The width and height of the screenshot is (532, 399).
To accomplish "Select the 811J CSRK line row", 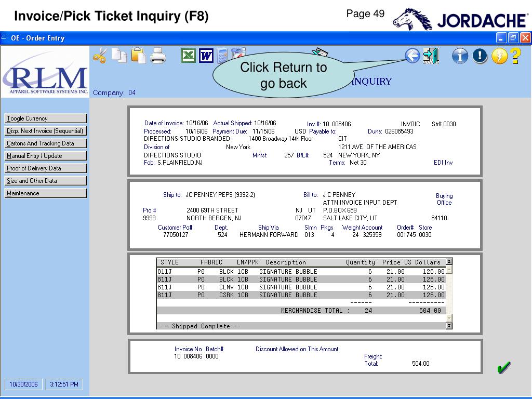I will [x=301, y=295].
